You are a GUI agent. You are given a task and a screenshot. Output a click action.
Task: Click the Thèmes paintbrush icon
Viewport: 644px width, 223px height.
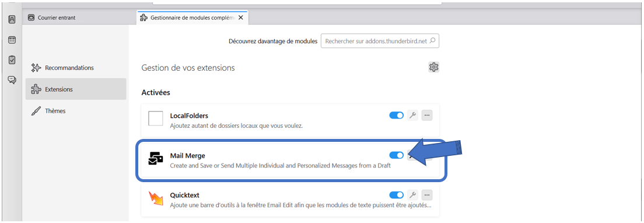(36, 111)
